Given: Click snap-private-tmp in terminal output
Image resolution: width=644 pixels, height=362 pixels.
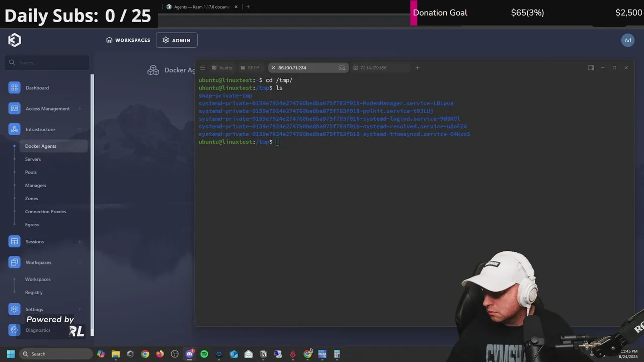Looking at the screenshot, I should pyautogui.click(x=225, y=96).
